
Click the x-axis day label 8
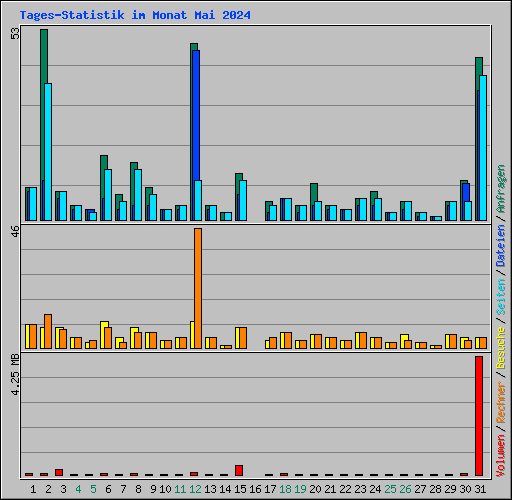pos(138,489)
